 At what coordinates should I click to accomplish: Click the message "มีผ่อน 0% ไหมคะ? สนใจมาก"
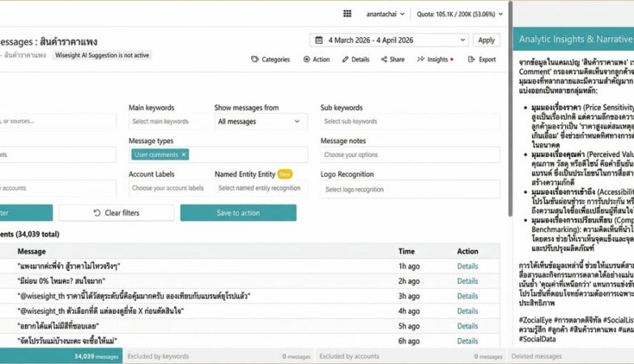(62, 281)
